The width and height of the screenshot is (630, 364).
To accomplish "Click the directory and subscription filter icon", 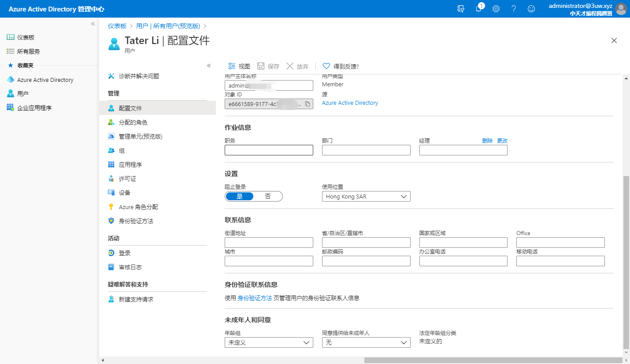I will pos(461,9).
